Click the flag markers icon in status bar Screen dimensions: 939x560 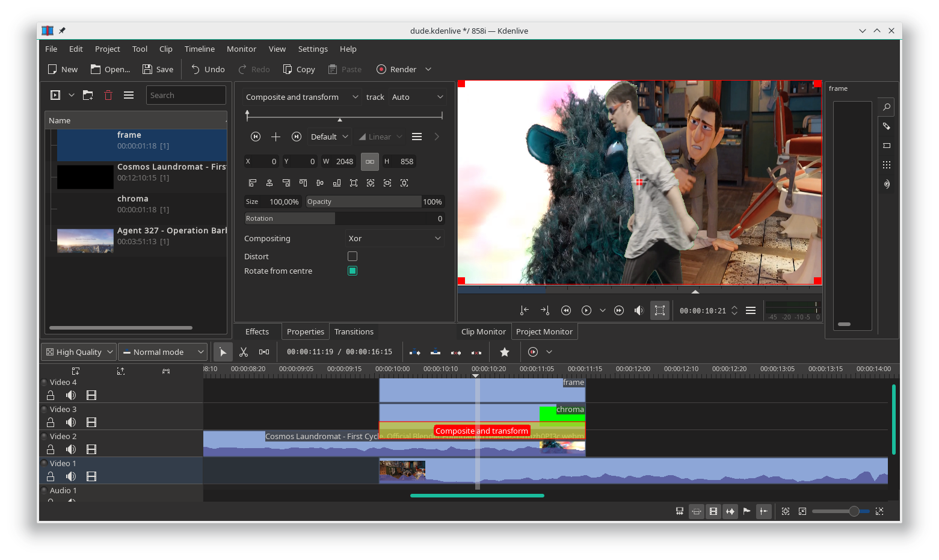(747, 511)
